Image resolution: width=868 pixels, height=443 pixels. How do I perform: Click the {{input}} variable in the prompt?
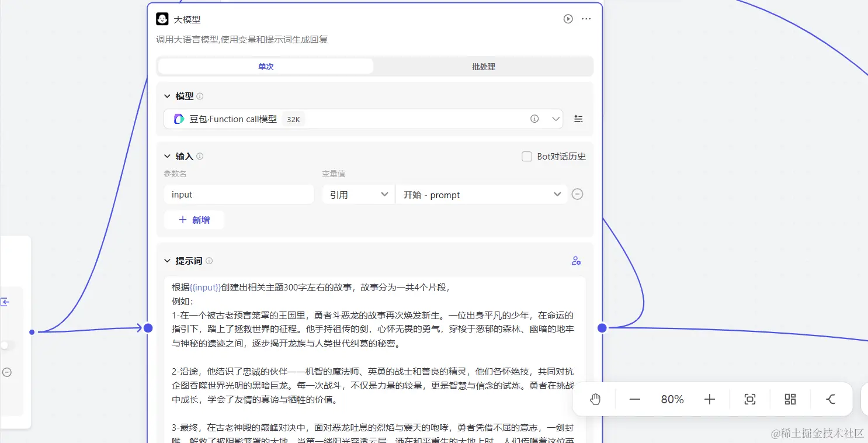[206, 287]
